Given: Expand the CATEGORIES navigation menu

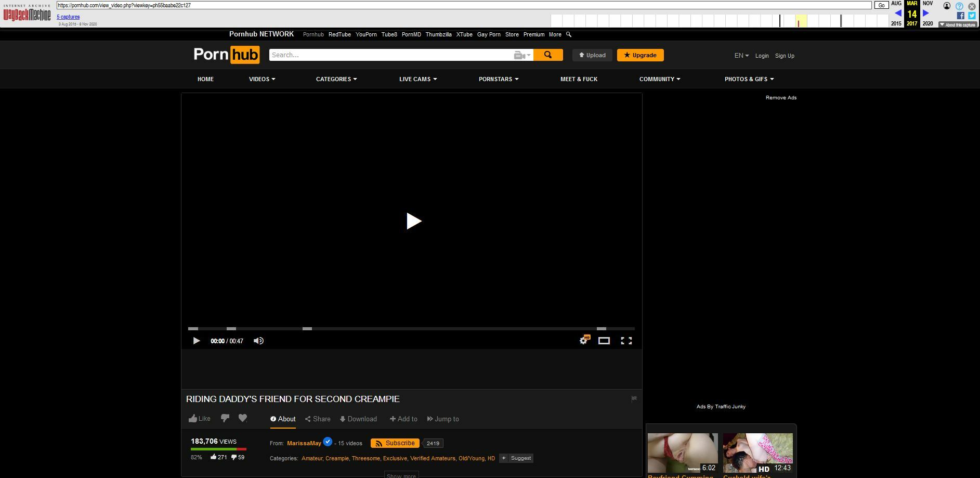Looking at the screenshot, I should (x=336, y=79).
